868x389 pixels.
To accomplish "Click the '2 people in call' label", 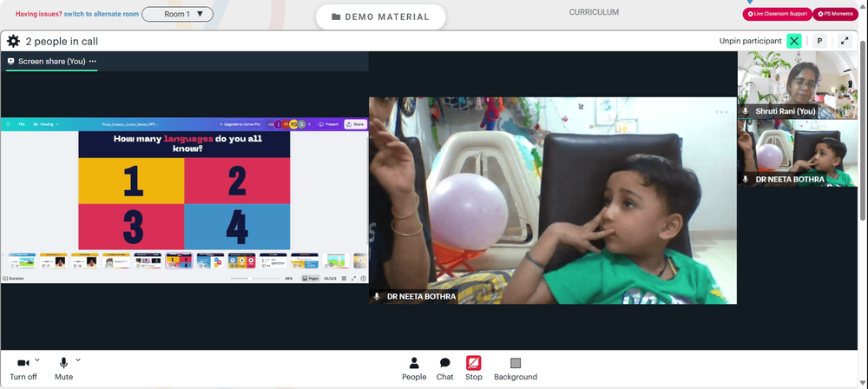I will click(x=62, y=41).
